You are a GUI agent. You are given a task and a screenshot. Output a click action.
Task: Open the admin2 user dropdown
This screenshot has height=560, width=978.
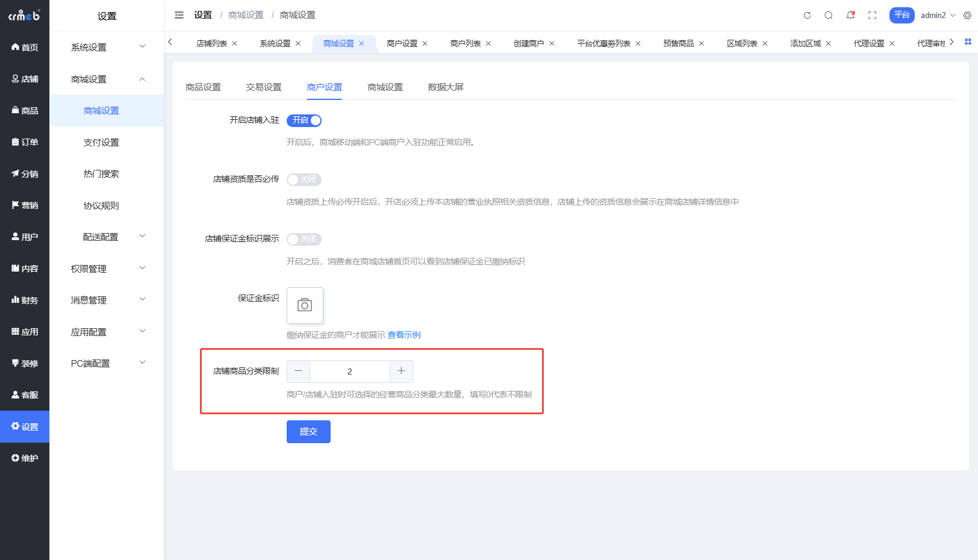938,15
